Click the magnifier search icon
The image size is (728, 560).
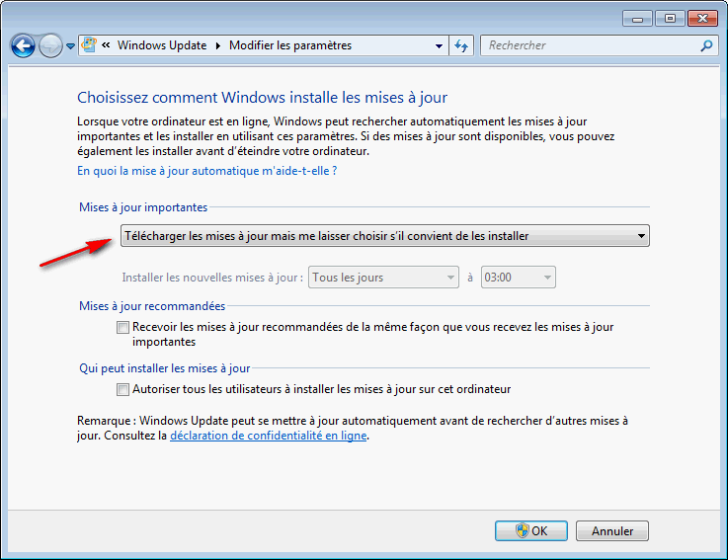click(x=706, y=45)
